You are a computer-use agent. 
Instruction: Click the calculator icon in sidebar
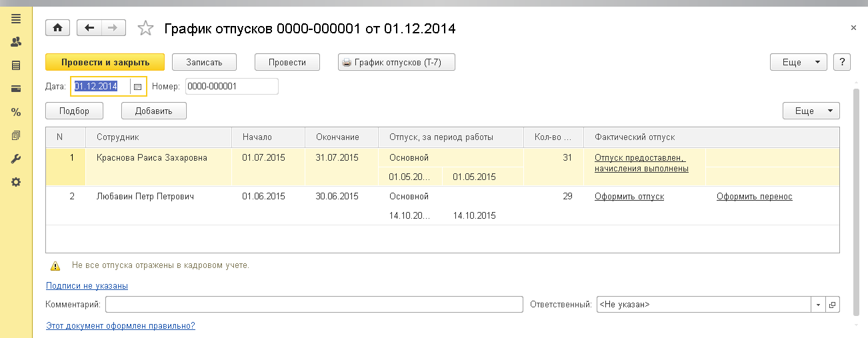16,65
